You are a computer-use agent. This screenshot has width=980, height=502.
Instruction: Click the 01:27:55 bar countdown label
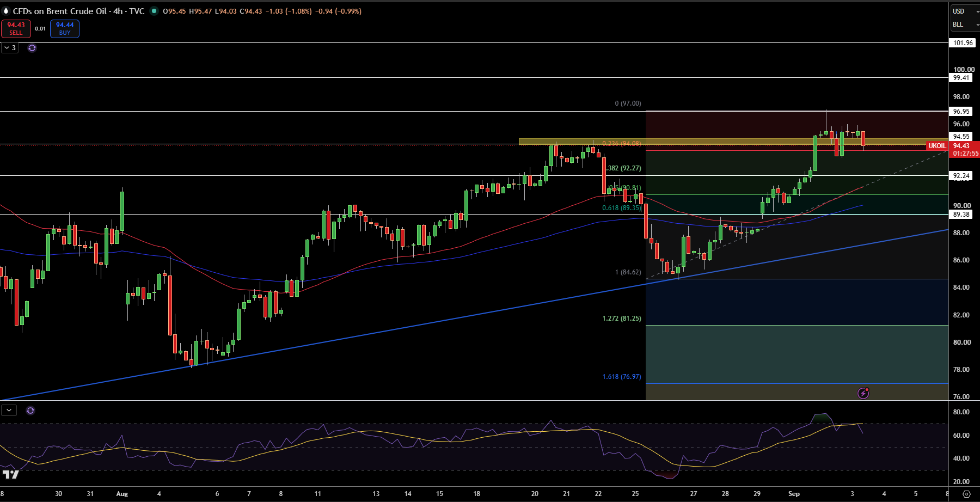(965, 154)
